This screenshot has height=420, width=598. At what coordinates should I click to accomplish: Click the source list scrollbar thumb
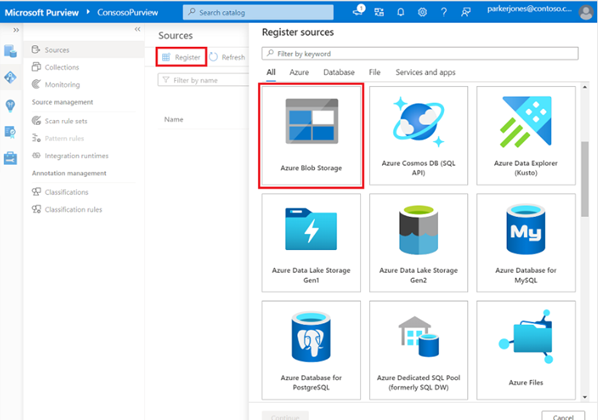click(585, 179)
